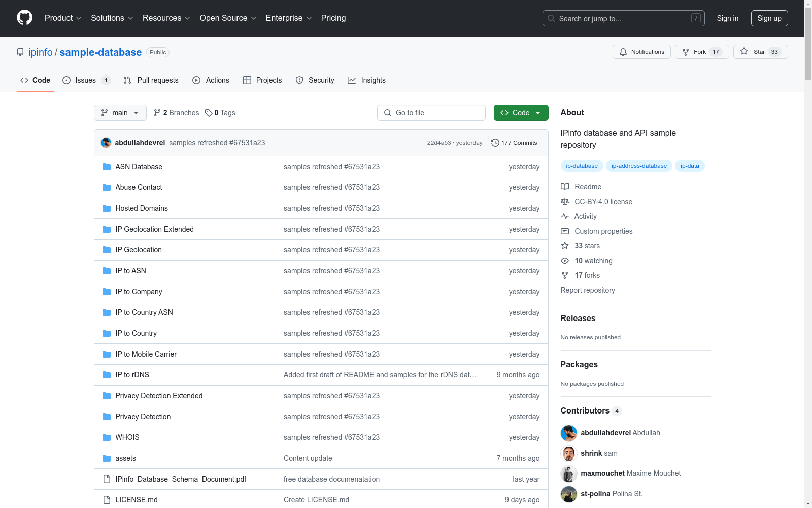Open the Privacy Detection Extended folder

tap(159, 396)
